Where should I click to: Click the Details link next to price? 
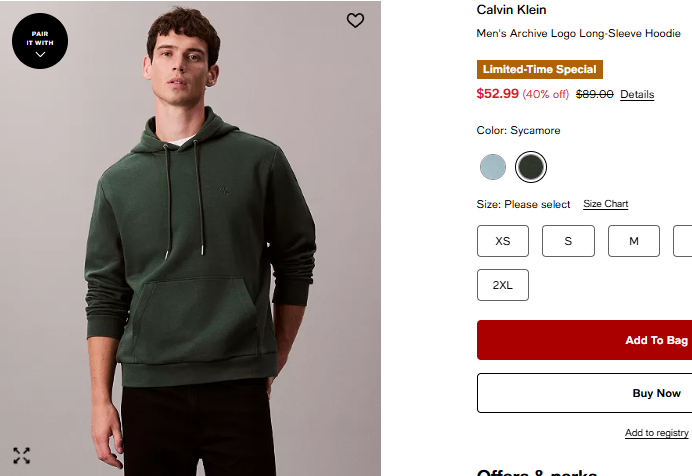(x=637, y=95)
